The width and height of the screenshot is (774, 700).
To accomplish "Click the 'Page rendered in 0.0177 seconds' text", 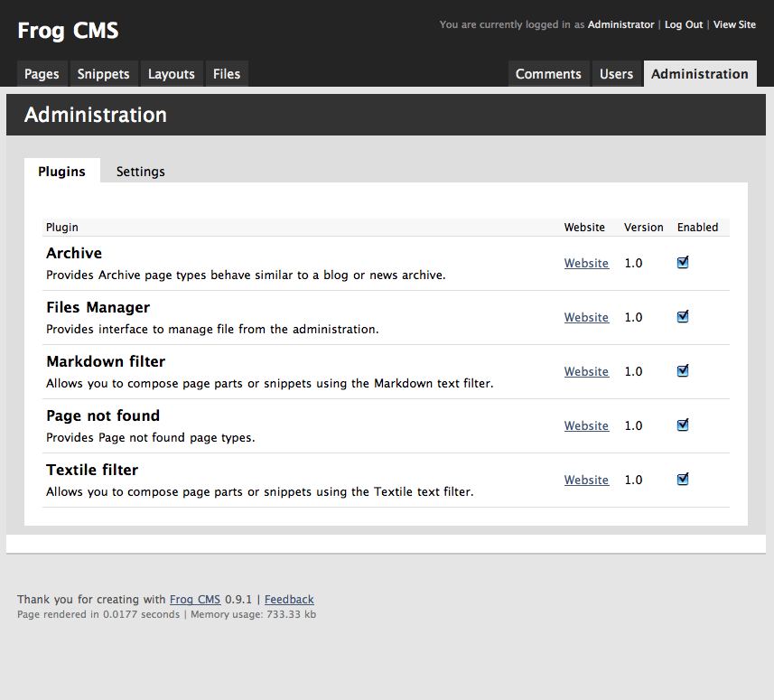I will pyautogui.click(x=98, y=614).
